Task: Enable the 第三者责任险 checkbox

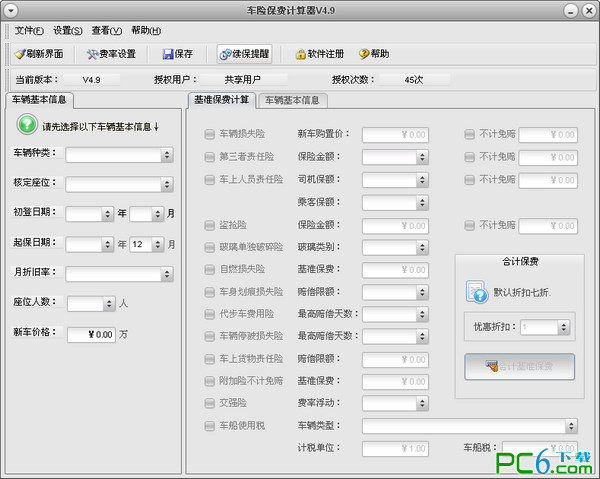Action: click(x=209, y=157)
